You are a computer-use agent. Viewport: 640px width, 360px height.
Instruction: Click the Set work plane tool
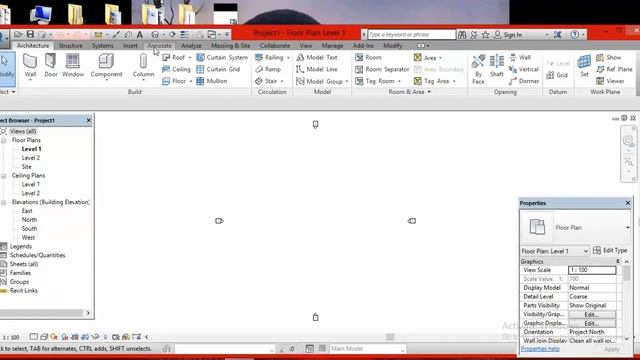point(584,66)
